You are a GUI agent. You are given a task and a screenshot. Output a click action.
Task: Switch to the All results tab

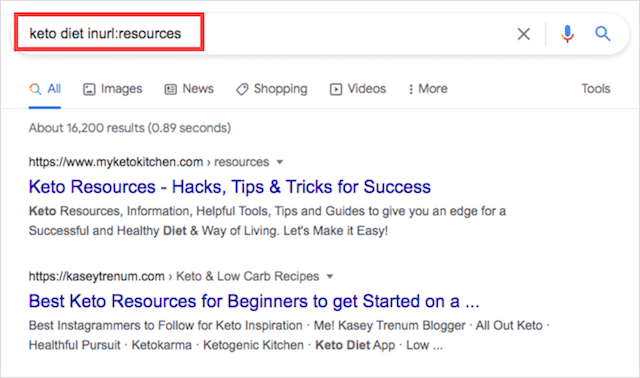[x=45, y=89]
